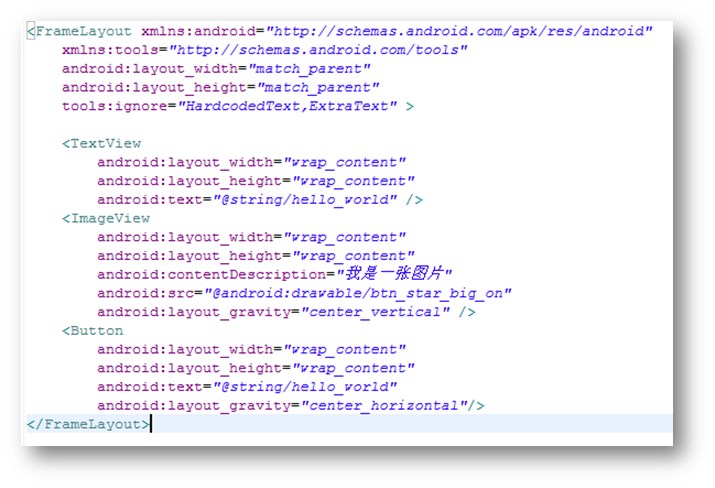Click the android:src attribute name
This screenshot has width=715, height=488.
click(145, 293)
